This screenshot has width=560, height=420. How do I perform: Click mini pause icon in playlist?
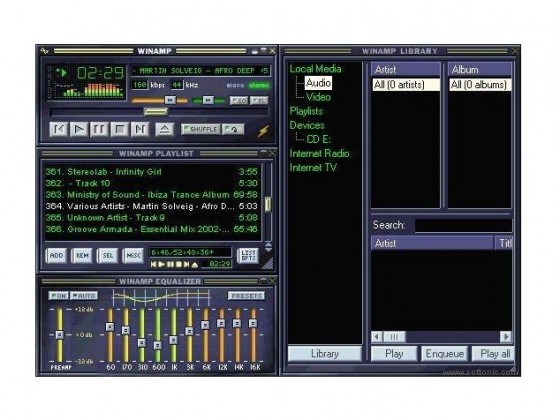[170, 264]
